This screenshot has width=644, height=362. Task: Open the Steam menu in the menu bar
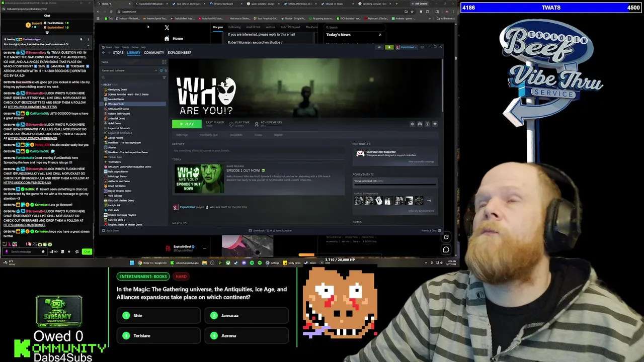pos(109,47)
